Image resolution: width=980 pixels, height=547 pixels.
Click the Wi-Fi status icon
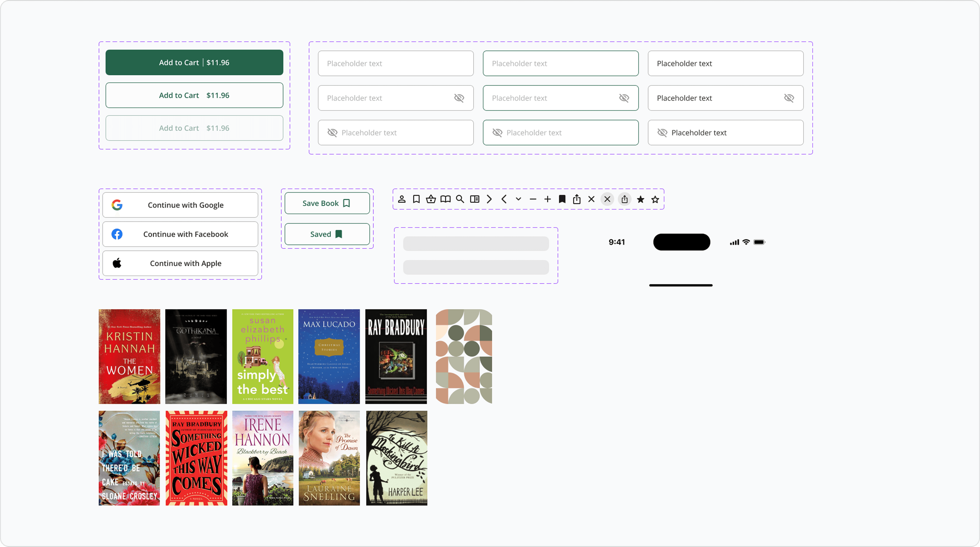tap(746, 242)
